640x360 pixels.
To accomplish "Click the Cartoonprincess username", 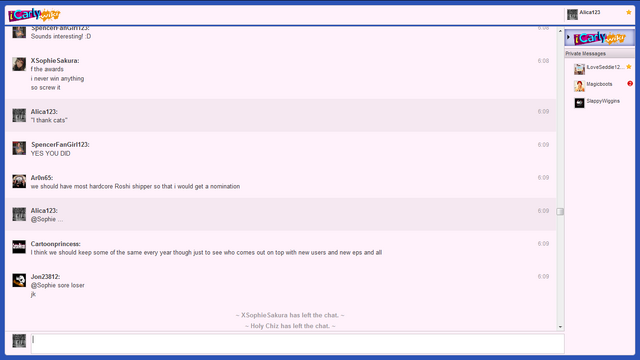I will tap(56, 244).
